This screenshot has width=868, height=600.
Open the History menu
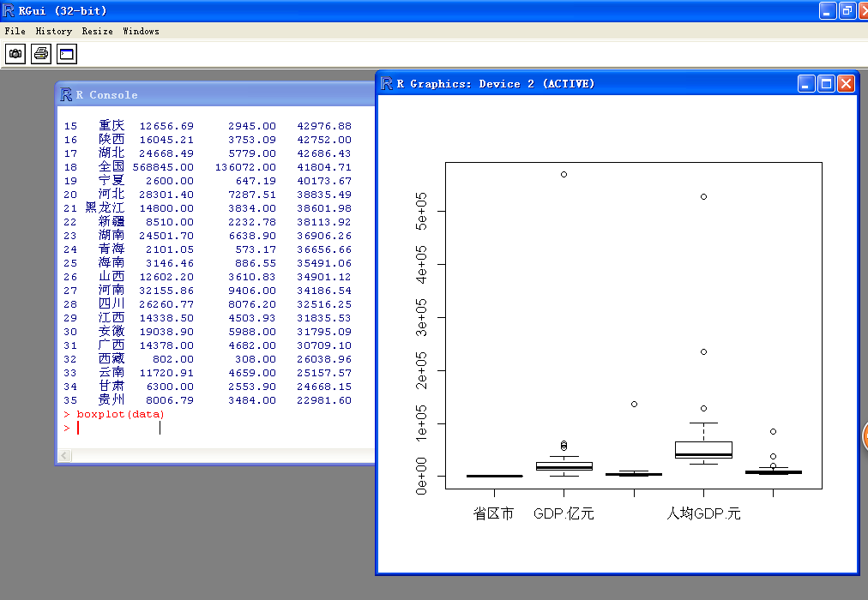click(x=54, y=31)
